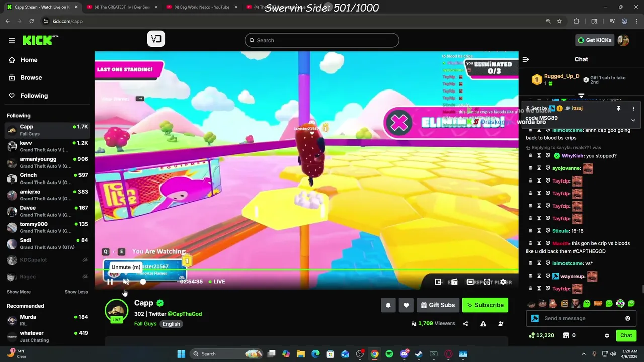Open recommended channel Murda
The height and width of the screenshot is (362, 644).
(47, 320)
